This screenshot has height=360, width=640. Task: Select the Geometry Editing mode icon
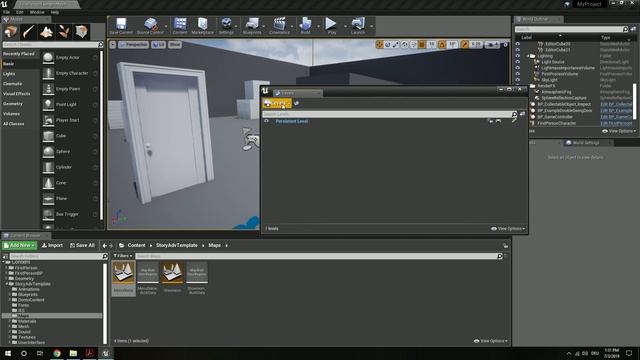coord(81,31)
